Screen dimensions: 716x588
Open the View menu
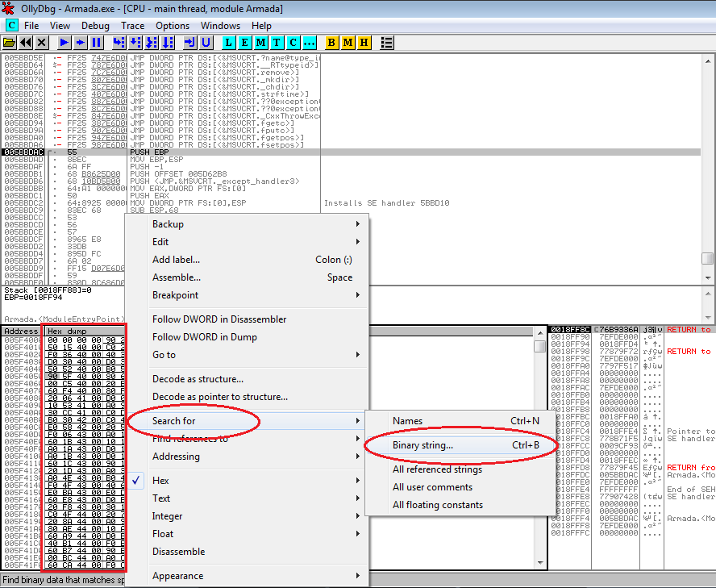[60, 26]
